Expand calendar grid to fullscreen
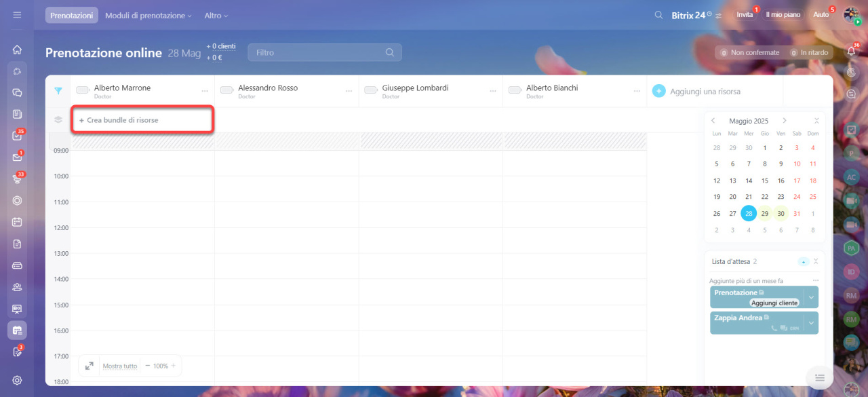868x397 pixels. (90, 366)
